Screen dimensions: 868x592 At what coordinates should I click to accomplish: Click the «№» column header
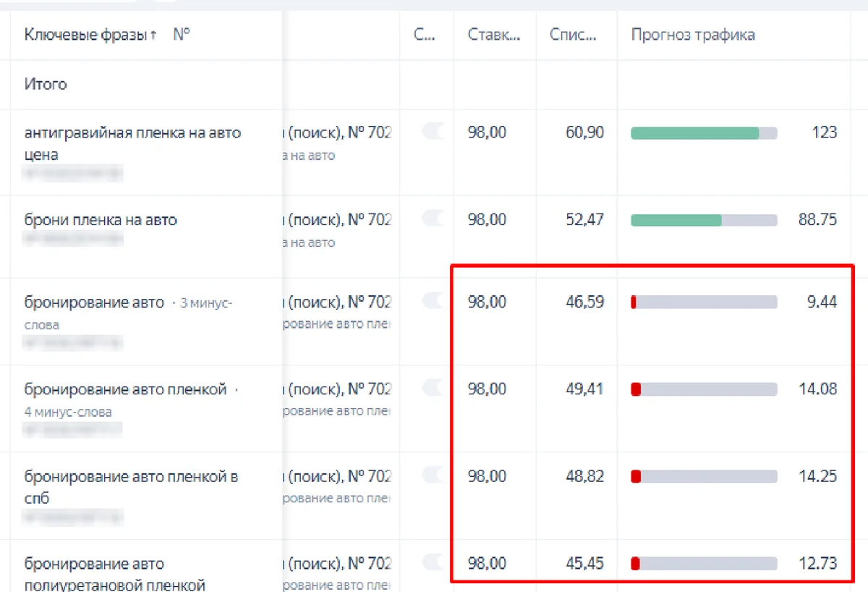(182, 35)
